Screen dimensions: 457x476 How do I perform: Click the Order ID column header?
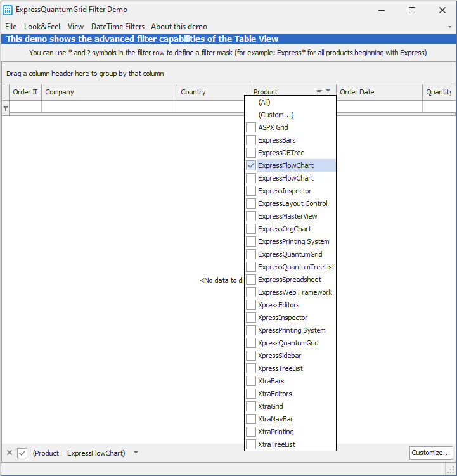tap(25, 92)
